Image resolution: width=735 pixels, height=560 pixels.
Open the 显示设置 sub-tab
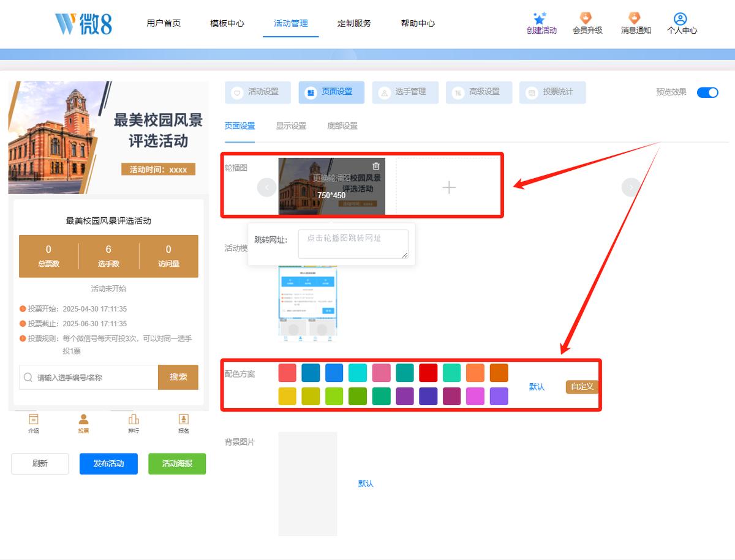291,126
